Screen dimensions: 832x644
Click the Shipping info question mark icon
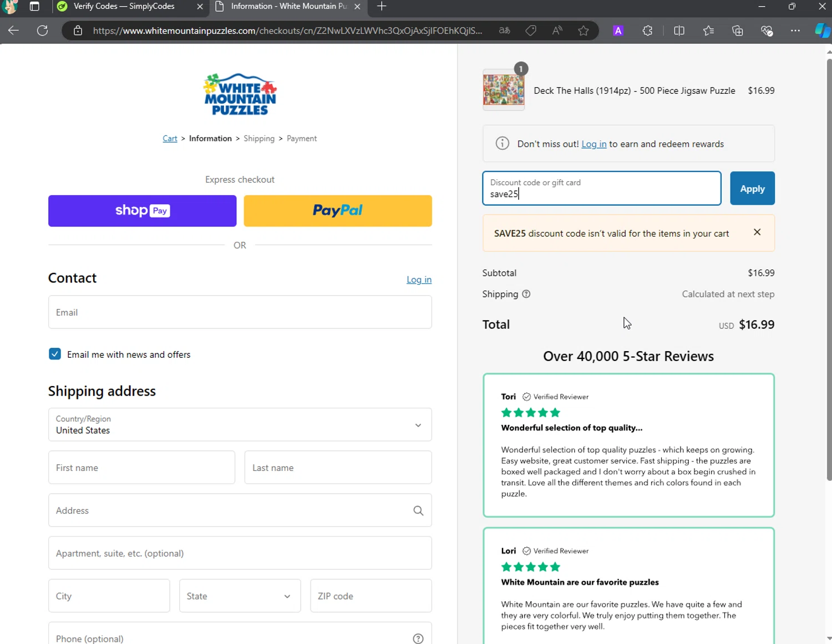coord(526,294)
